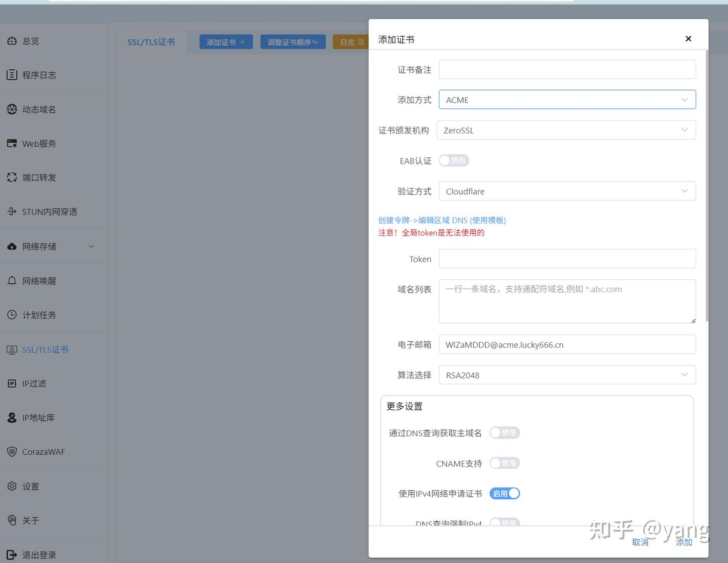
Task: Click the 添加 confirm button
Action: pyautogui.click(x=684, y=542)
